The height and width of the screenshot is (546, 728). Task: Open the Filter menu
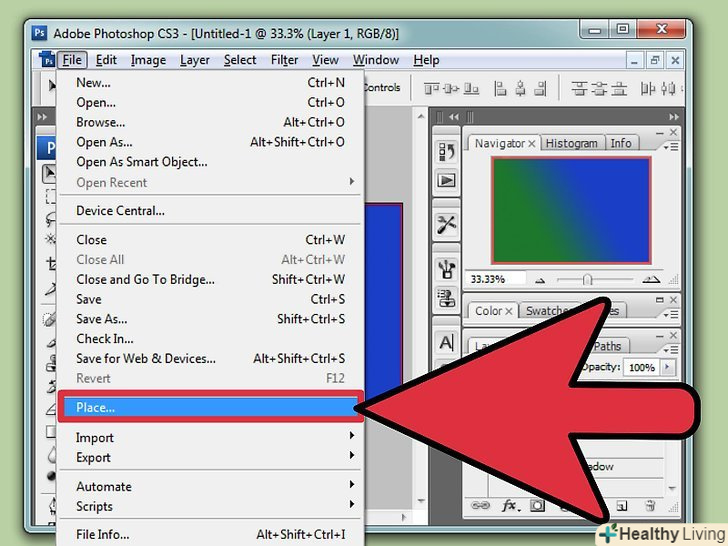285,60
